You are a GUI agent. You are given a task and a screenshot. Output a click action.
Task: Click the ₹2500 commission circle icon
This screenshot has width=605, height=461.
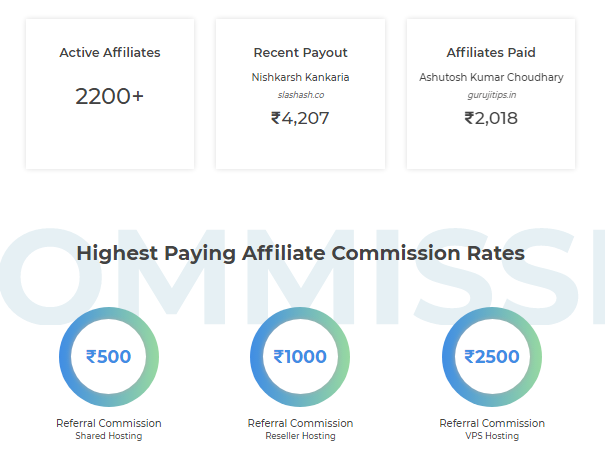(x=492, y=357)
